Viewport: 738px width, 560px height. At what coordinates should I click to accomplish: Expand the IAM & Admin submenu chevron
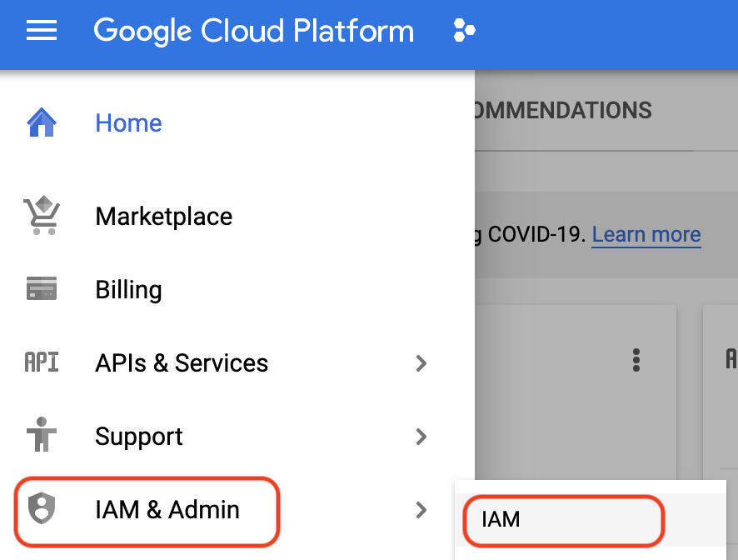coord(421,510)
